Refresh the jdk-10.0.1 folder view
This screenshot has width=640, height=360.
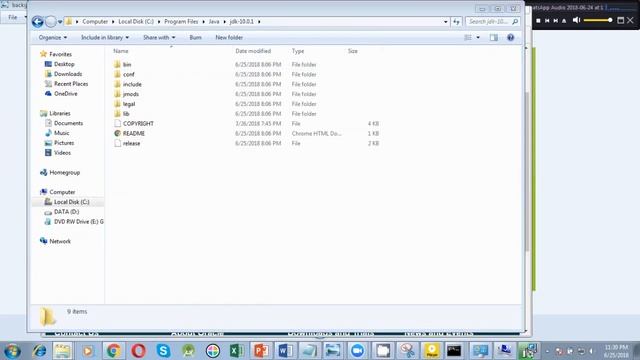(x=456, y=22)
